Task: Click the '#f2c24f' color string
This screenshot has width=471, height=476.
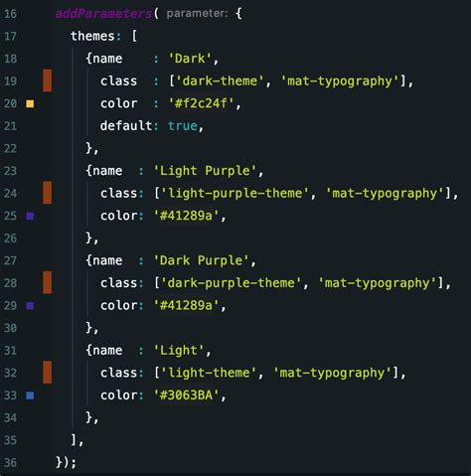Action: pyautogui.click(x=201, y=103)
